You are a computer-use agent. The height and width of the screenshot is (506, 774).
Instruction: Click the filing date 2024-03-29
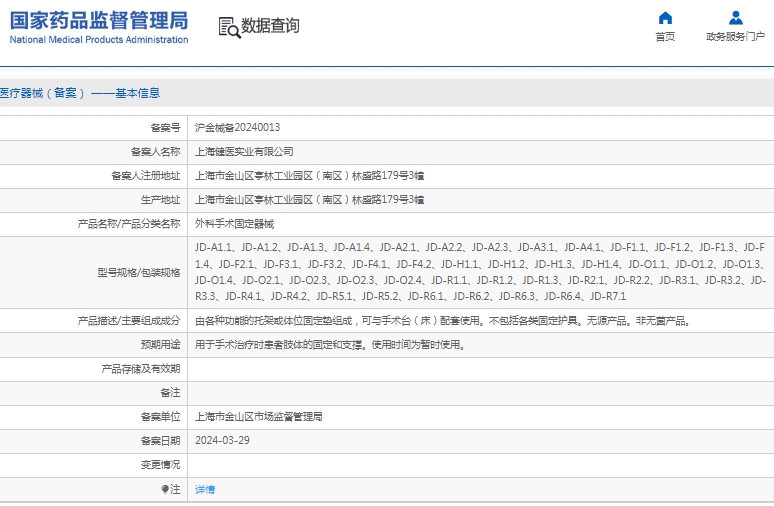coord(222,440)
